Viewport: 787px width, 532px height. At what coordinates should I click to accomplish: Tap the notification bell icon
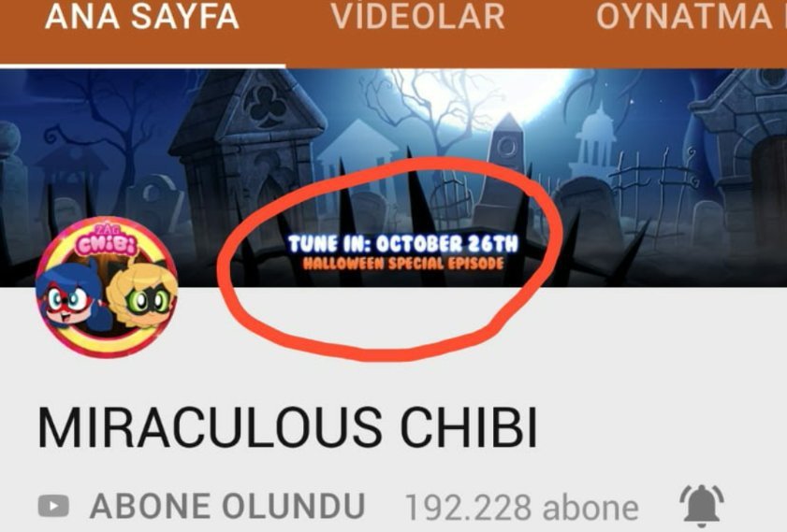[702, 506]
